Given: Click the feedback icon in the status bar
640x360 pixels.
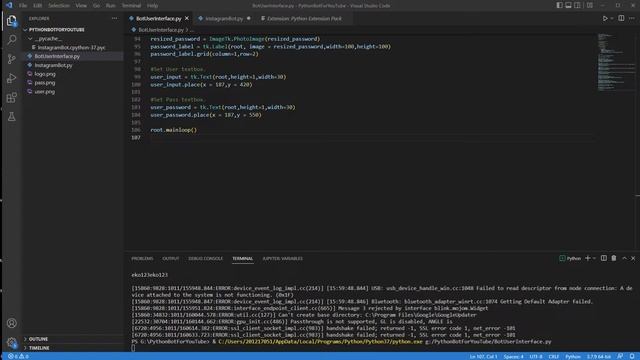Looking at the screenshot, I should tap(620, 356).
